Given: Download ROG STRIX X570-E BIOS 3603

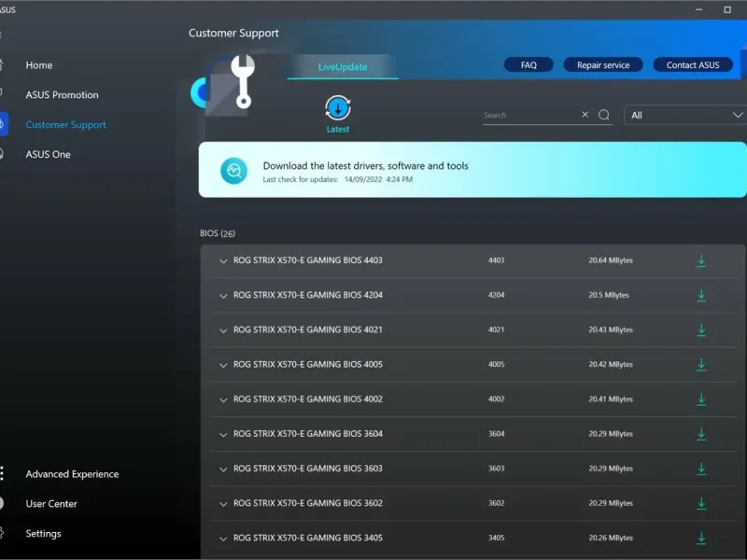Looking at the screenshot, I should (x=701, y=469).
